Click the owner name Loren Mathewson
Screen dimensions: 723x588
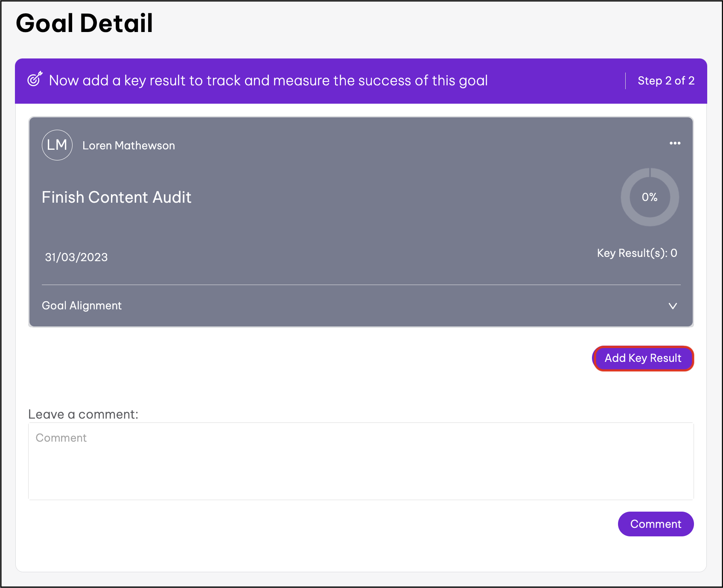coord(128,146)
